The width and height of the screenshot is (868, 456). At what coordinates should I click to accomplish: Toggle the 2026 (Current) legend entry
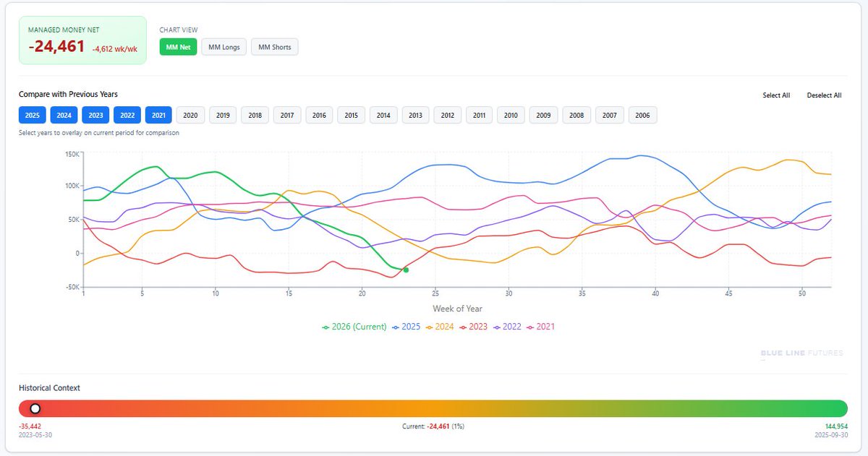(354, 327)
